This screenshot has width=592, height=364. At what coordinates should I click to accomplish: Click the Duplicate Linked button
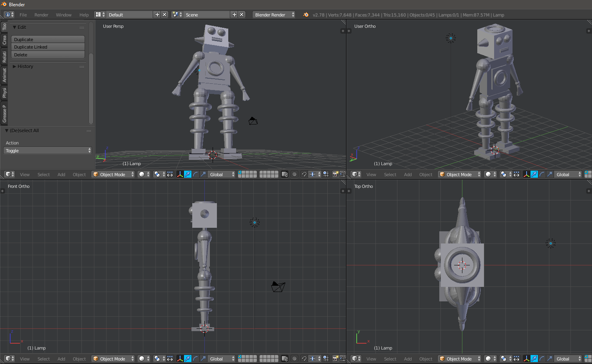(47, 47)
